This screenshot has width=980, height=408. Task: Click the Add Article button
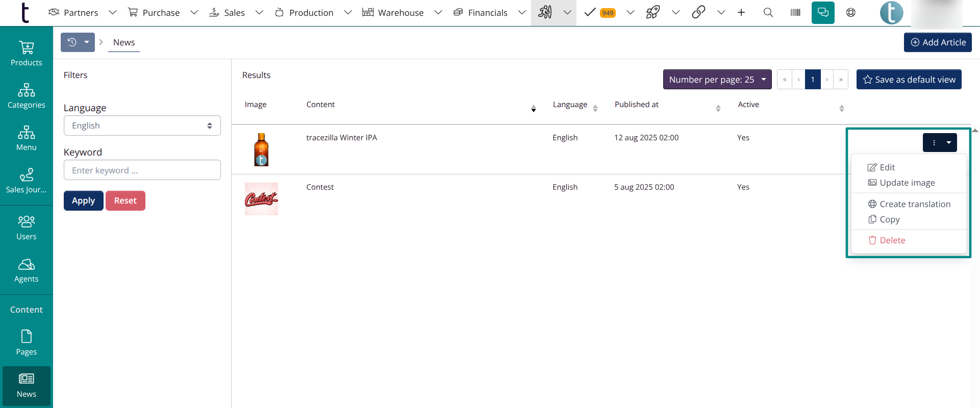point(938,42)
